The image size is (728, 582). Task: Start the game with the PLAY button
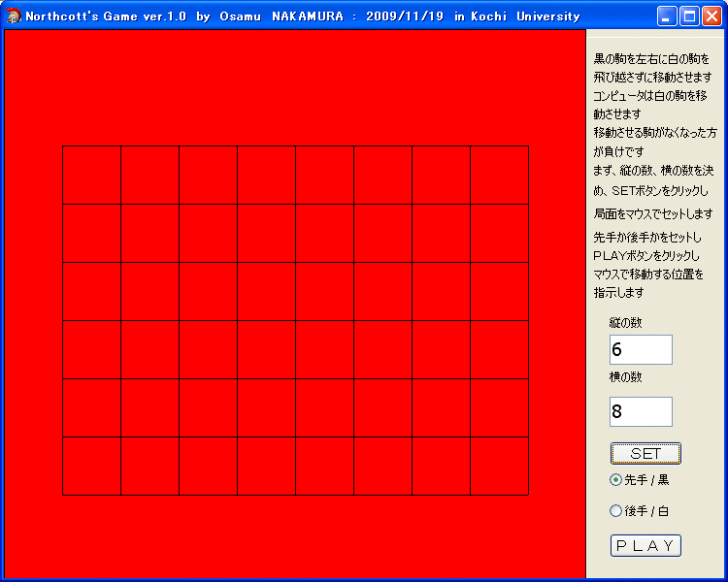(x=645, y=545)
